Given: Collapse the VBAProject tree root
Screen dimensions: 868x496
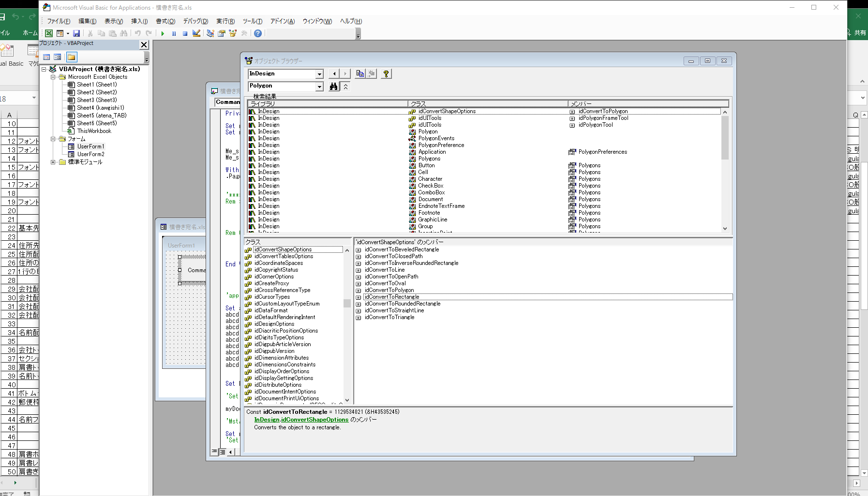Looking at the screenshot, I should tap(44, 69).
